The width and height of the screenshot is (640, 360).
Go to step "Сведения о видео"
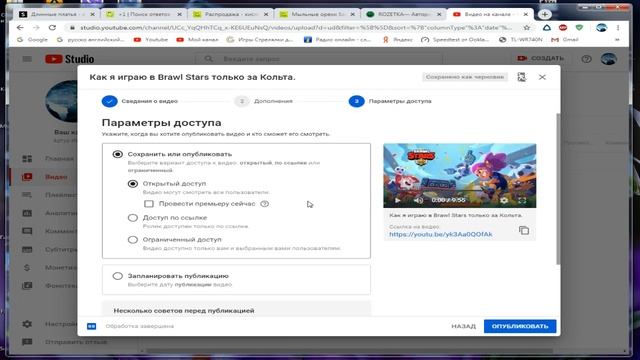click(x=140, y=101)
